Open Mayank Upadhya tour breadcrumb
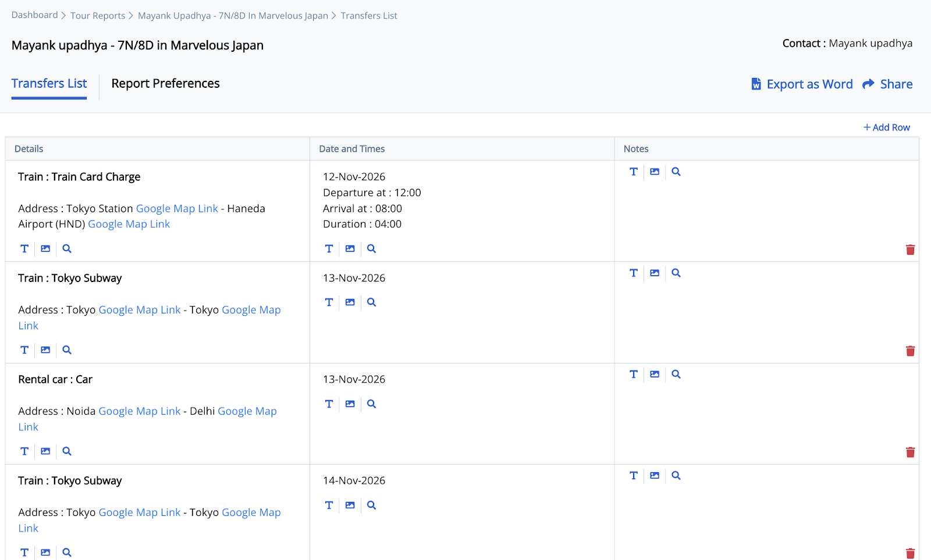 [233, 16]
